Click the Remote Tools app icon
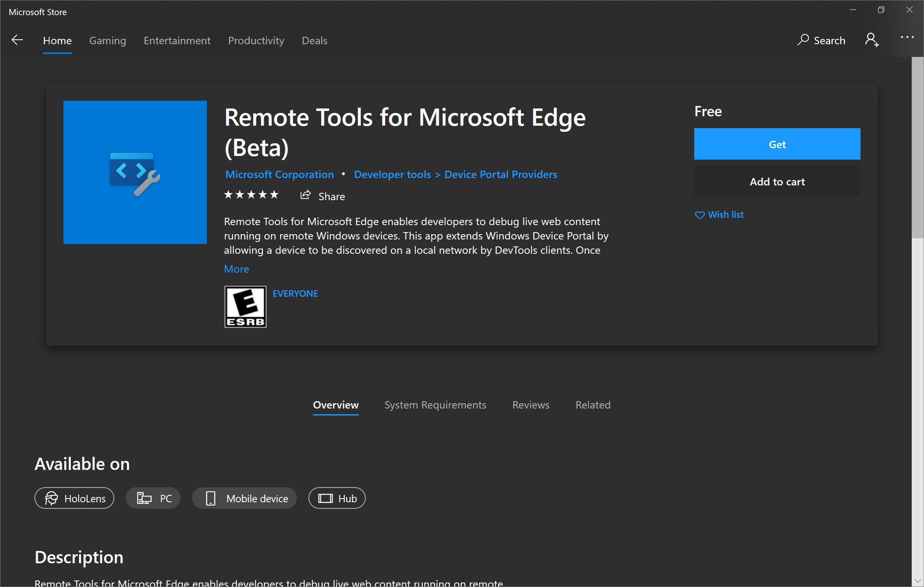Viewport: 924px width, 587px height. click(135, 172)
